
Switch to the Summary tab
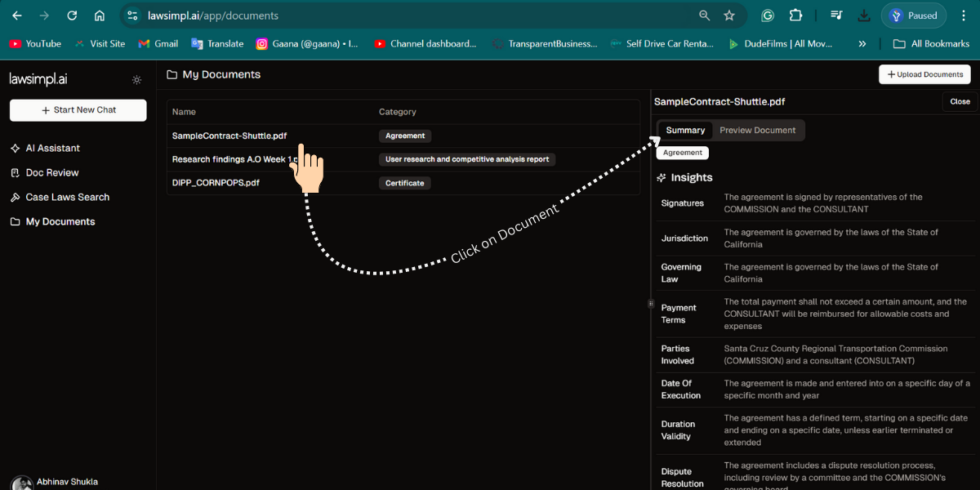click(685, 131)
